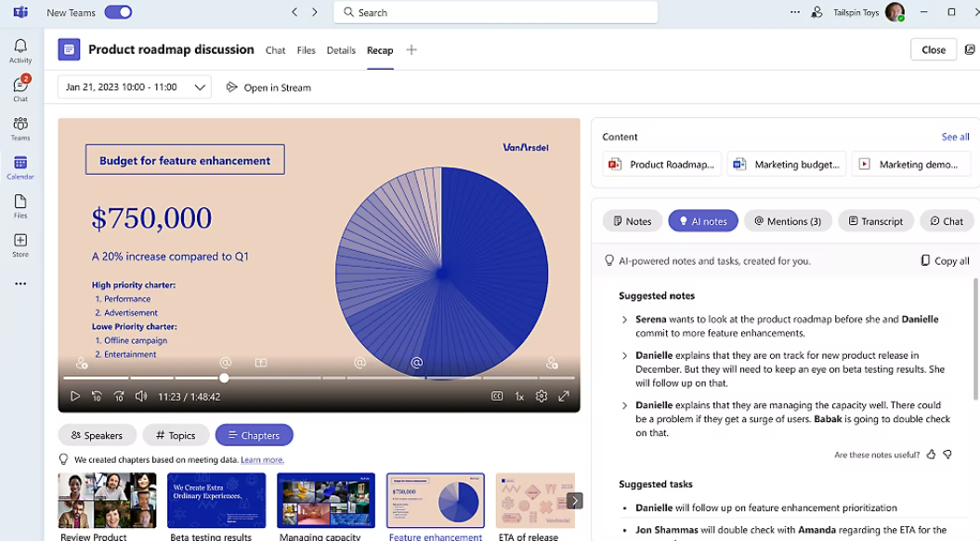The height and width of the screenshot is (541, 980).
Task: Change playback speed 1x
Action: pos(519,396)
